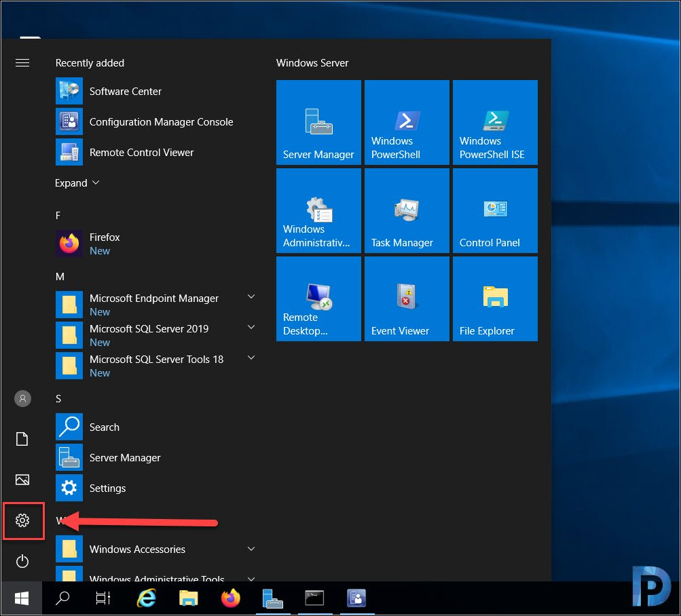Open Remote Control Viewer

[156, 153]
